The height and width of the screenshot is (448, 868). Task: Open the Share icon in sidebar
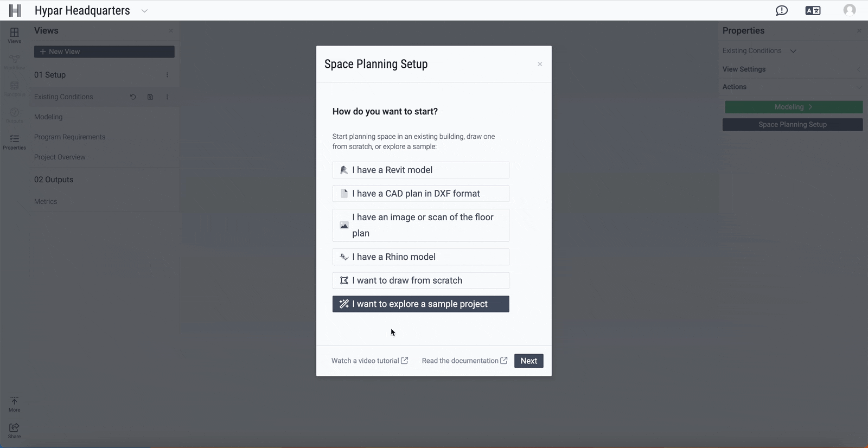coord(14,431)
